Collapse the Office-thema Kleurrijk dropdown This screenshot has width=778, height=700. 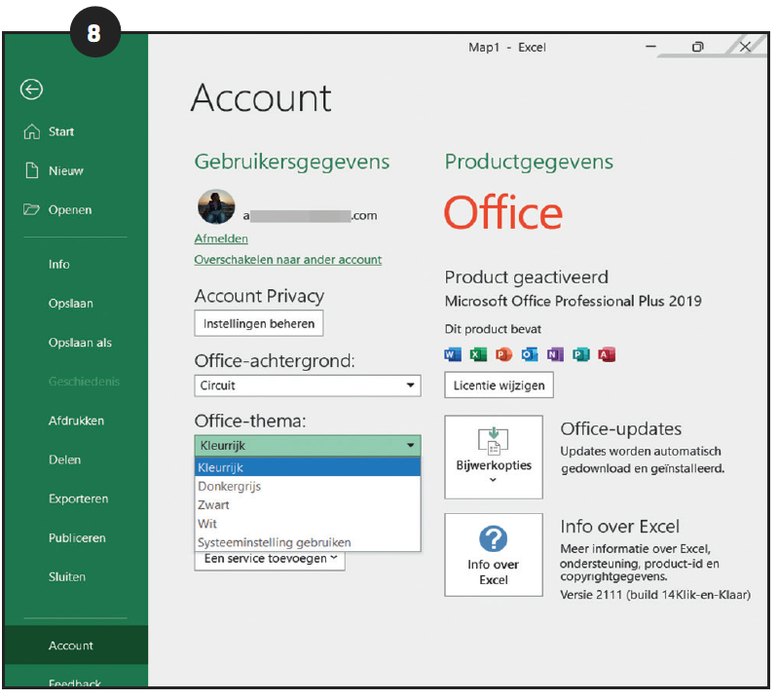308,446
